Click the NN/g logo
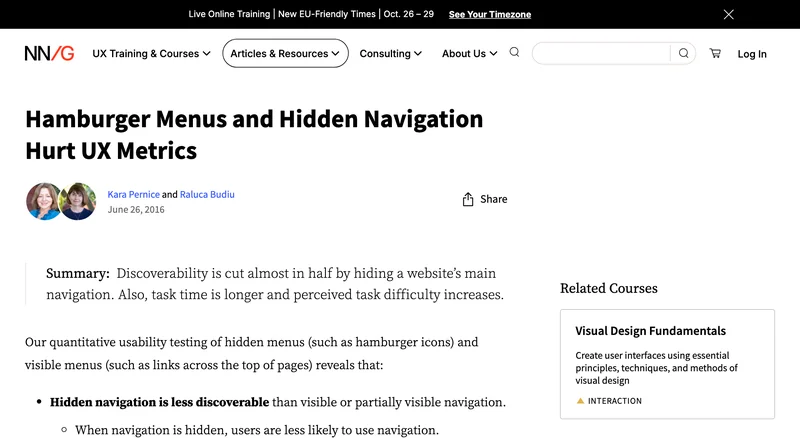The width and height of the screenshot is (800, 438). 49,53
